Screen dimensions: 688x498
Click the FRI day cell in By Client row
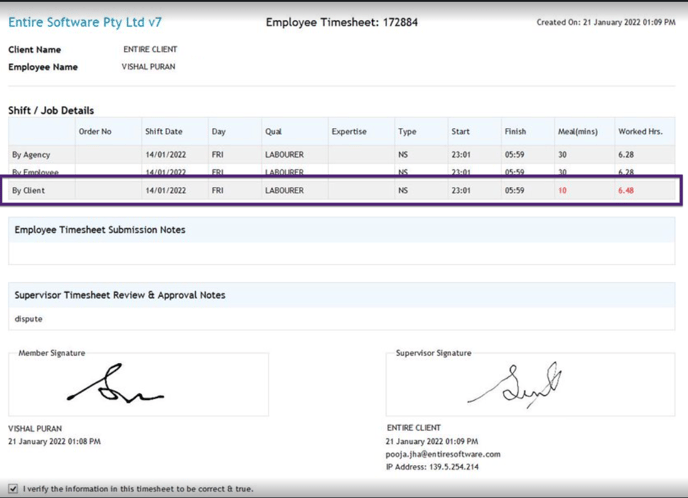pyautogui.click(x=217, y=190)
